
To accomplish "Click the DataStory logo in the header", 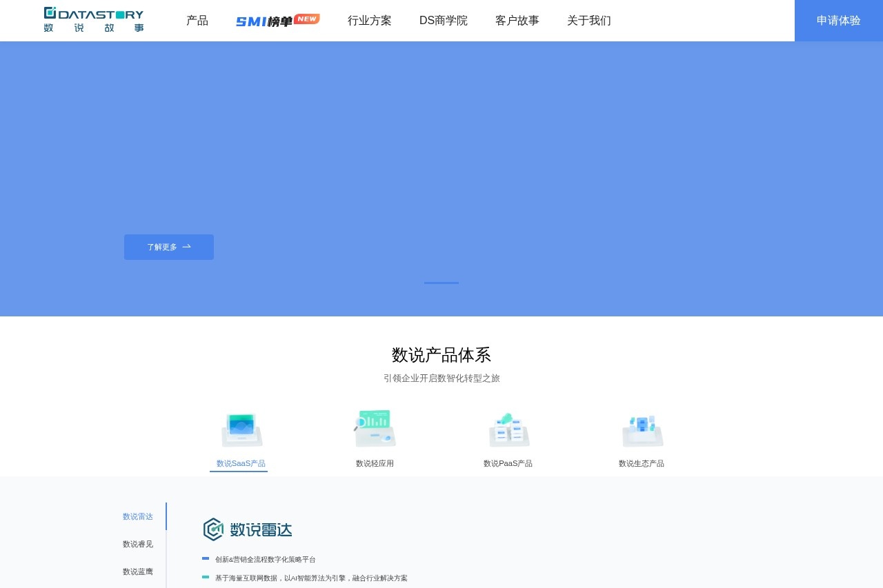I will [93, 20].
